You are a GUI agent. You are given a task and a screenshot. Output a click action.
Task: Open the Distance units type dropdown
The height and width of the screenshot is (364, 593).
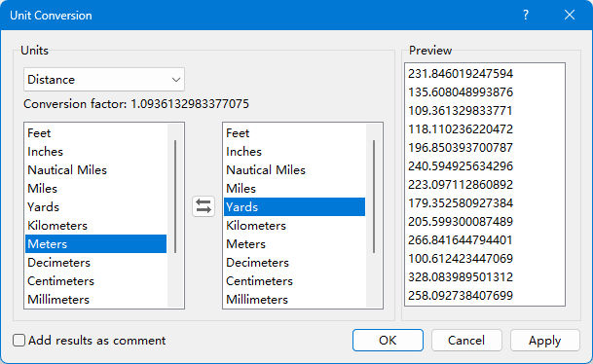[x=104, y=80]
